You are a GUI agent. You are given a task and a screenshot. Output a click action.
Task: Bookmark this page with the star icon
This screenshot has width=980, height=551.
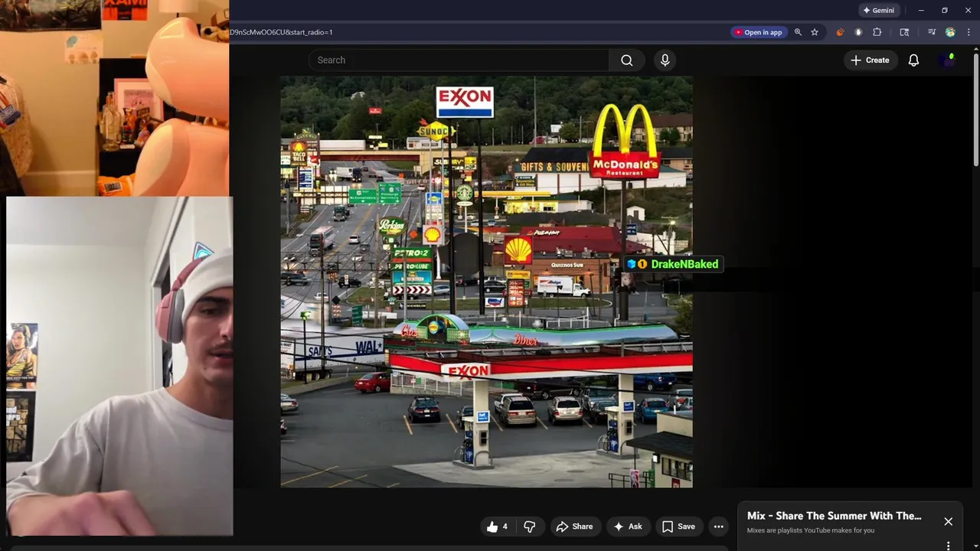pos(815,32)
